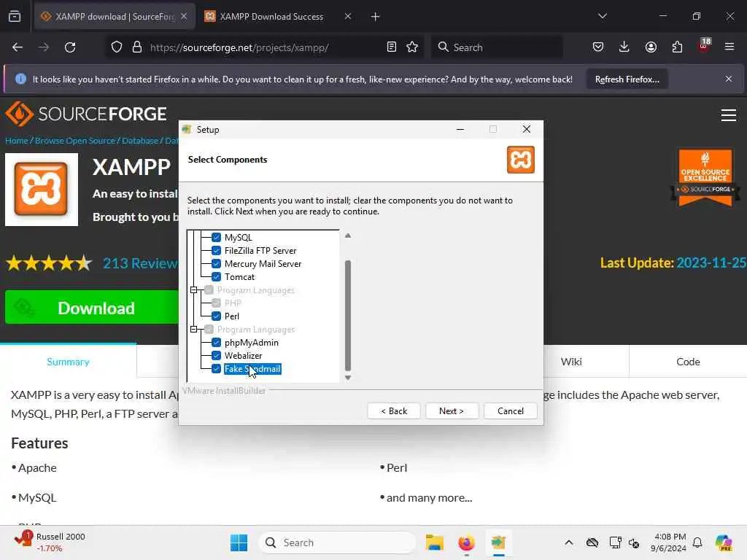Viewport: 747px width, 560px height.
Task: Uncheck the Perl checkbox
Action: pyautogui.click(x=216, y=316)
